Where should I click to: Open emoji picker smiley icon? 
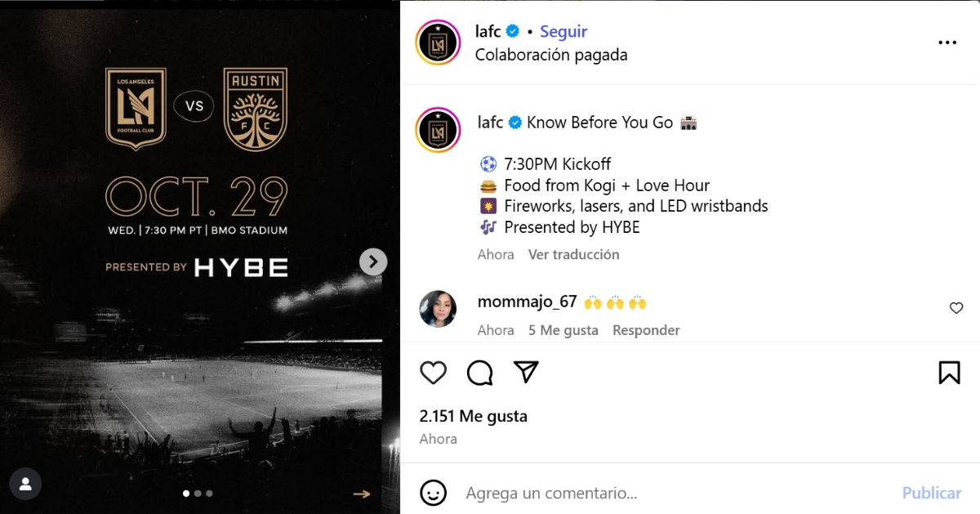[x=434, y=493]
